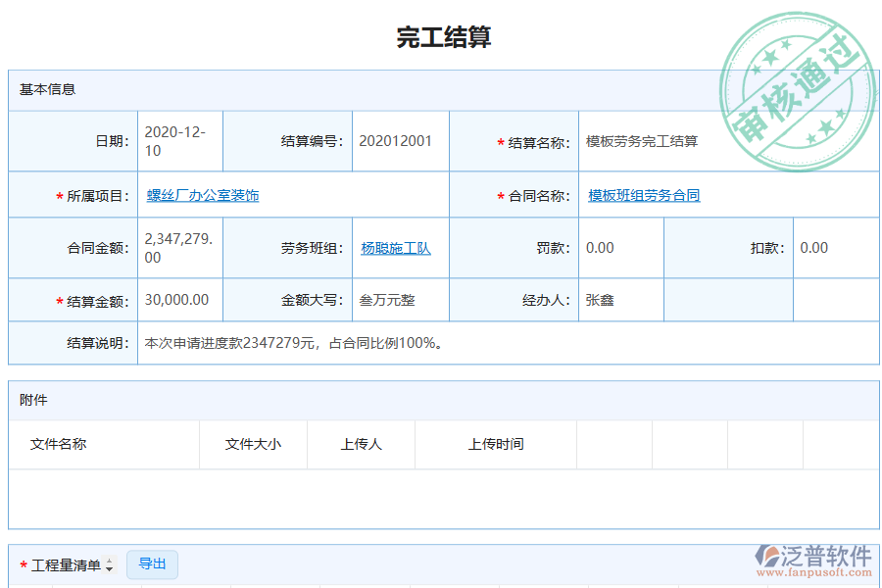The height and width of the screenshot is (588, 882).
Task: Click the 日期 field showing 2020-12-10
Action: point(176,140)
